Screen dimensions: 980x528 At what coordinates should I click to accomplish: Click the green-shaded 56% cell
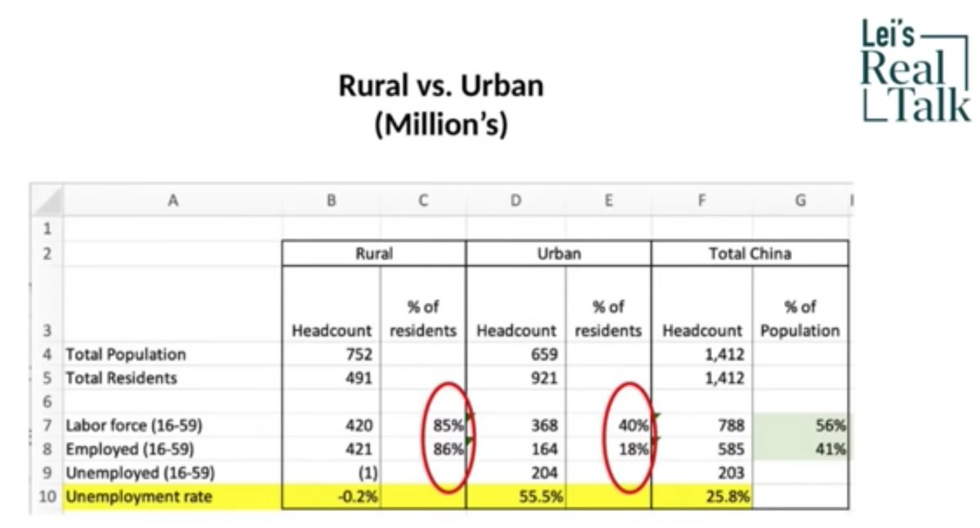pos(801,425)
